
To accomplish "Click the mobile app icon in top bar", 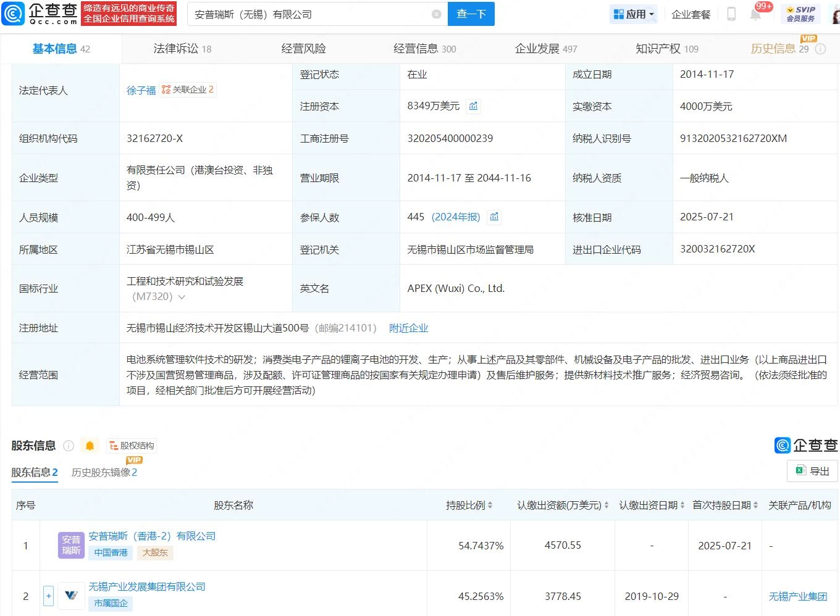I will click(731, 14).
